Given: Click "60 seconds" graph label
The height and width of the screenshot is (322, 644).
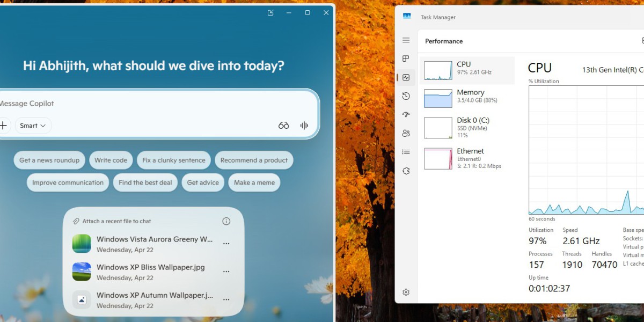Looking at the screenshot, I should (x=542, y=219).
